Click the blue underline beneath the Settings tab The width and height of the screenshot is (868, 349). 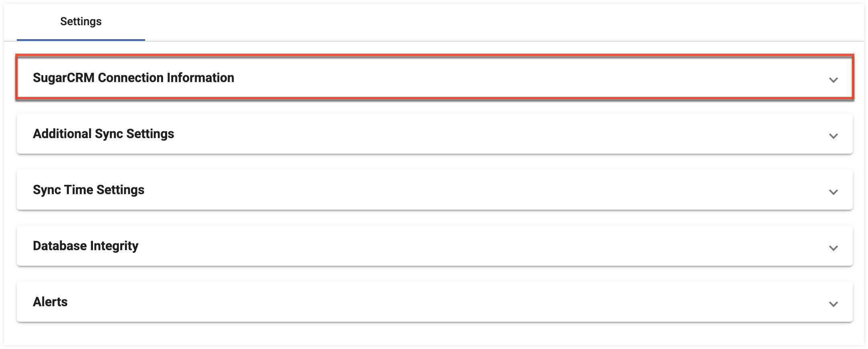[81, 40]
